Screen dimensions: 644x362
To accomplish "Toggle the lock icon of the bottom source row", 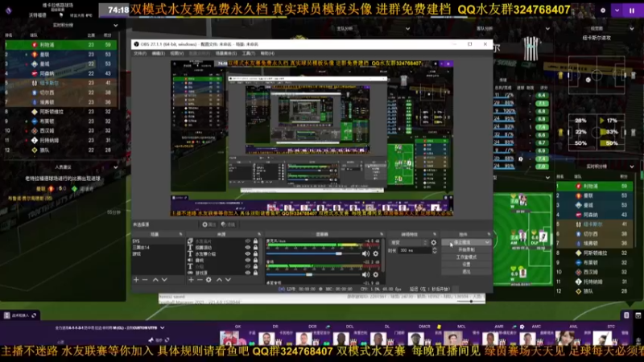I will point(255,273).
